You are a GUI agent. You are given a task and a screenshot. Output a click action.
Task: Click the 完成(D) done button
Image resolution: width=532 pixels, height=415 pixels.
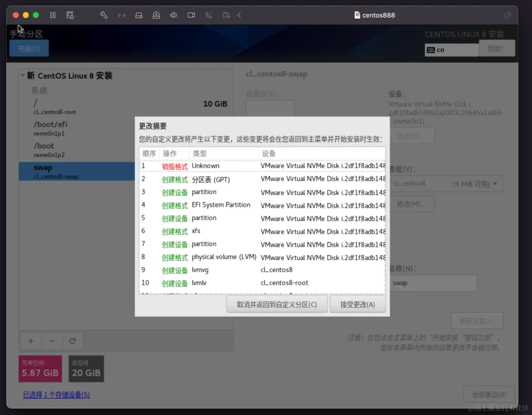point(29,48)
